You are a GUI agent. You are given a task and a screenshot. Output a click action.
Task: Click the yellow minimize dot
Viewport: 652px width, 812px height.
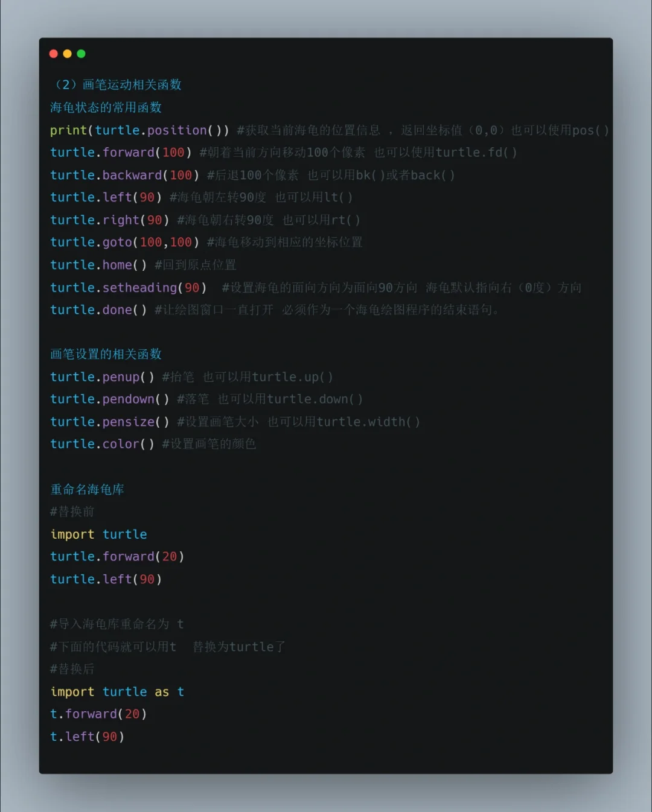(67, 54)
